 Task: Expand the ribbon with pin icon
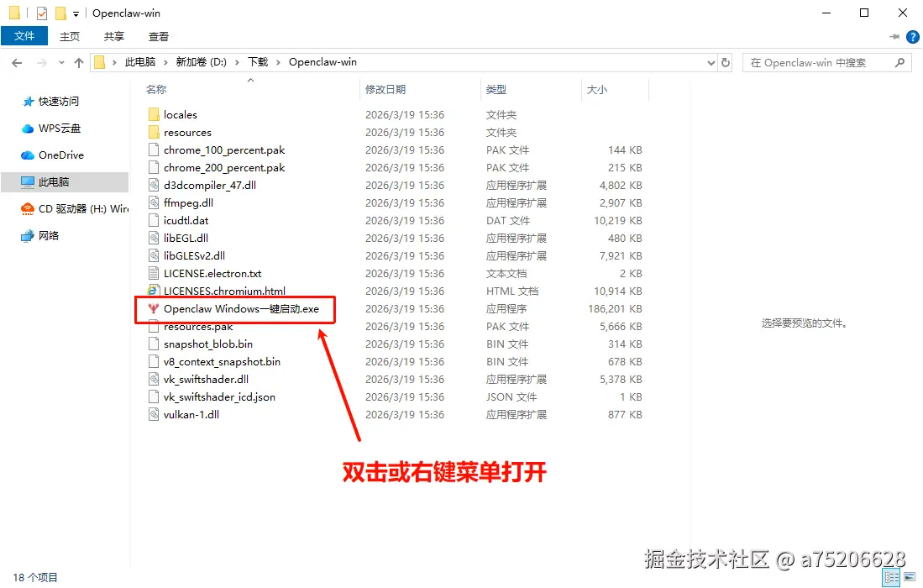click(894, 37)
